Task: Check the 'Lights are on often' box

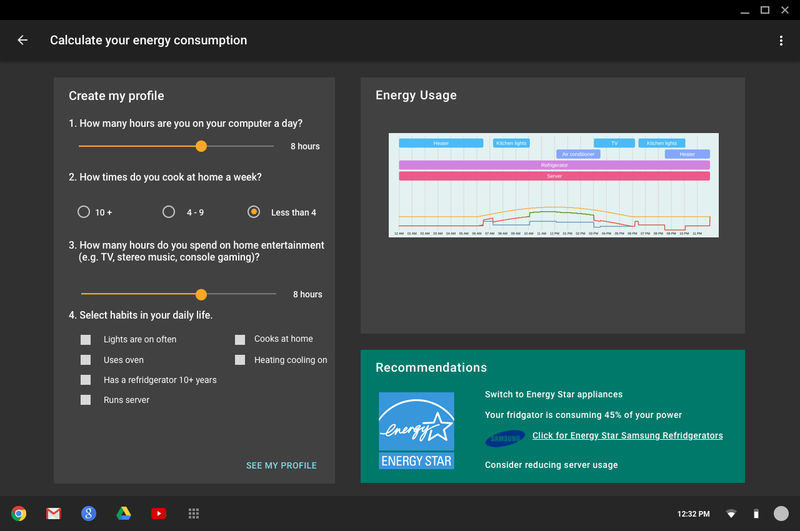Action: coord(86,340)
